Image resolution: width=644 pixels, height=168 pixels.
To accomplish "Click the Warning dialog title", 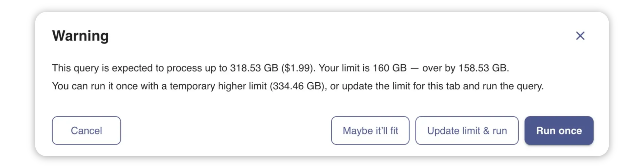I will point(80,36).
